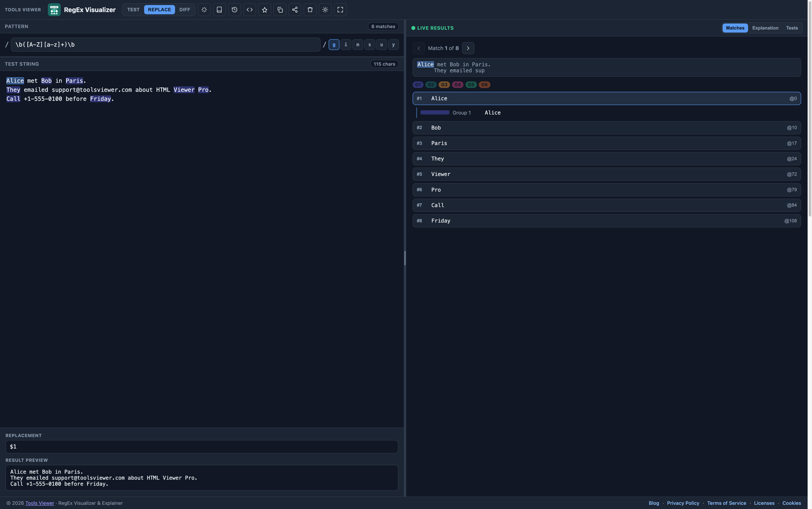
Task: Toggle the case-insensitive i flag
Action: click(346, 45)
